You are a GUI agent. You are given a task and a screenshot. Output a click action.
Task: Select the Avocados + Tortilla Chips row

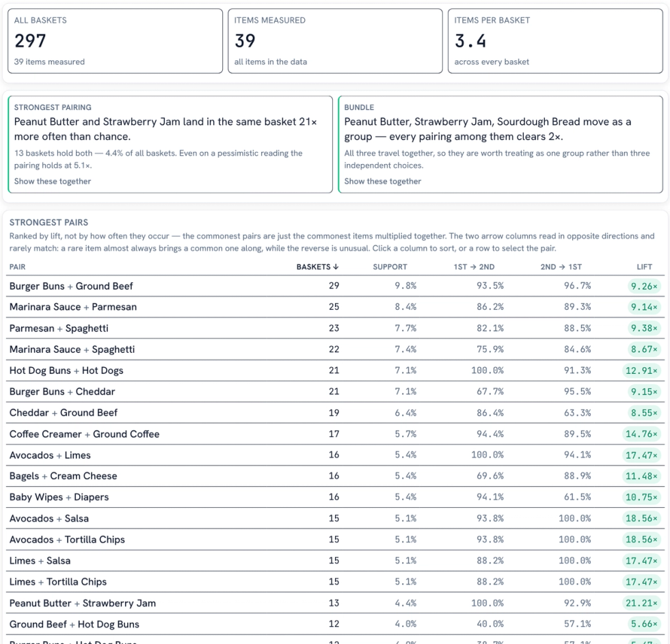pos(335,539)
